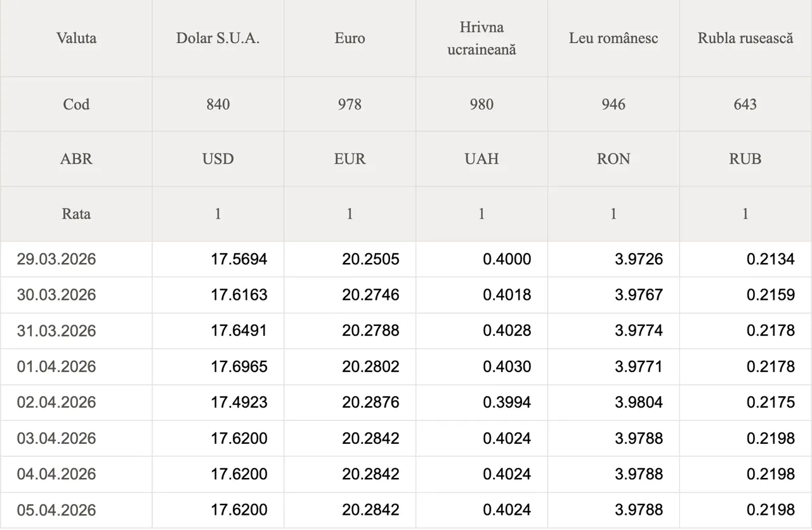Viewport: 812px width, 530px height.
Task: Click the 02.04.2026 date cell
Action: click(56, 403)
